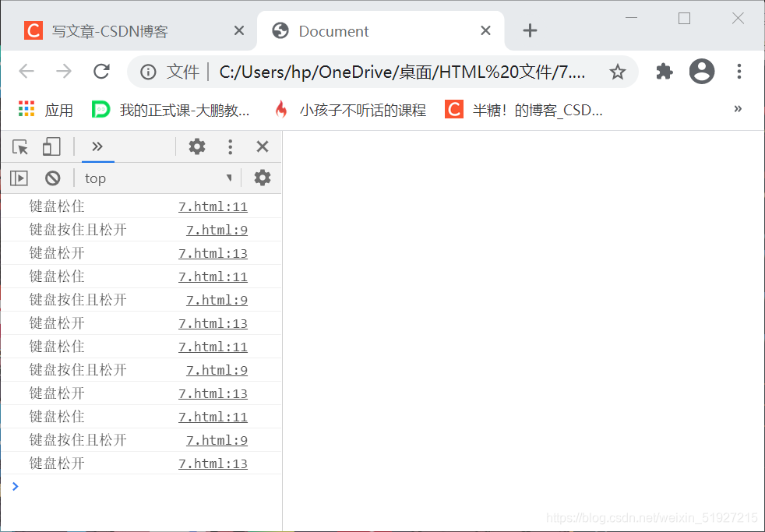Close the 写文章-CSDN博客 tab
This screenshot has height=532, width=765.
point(239,30)
